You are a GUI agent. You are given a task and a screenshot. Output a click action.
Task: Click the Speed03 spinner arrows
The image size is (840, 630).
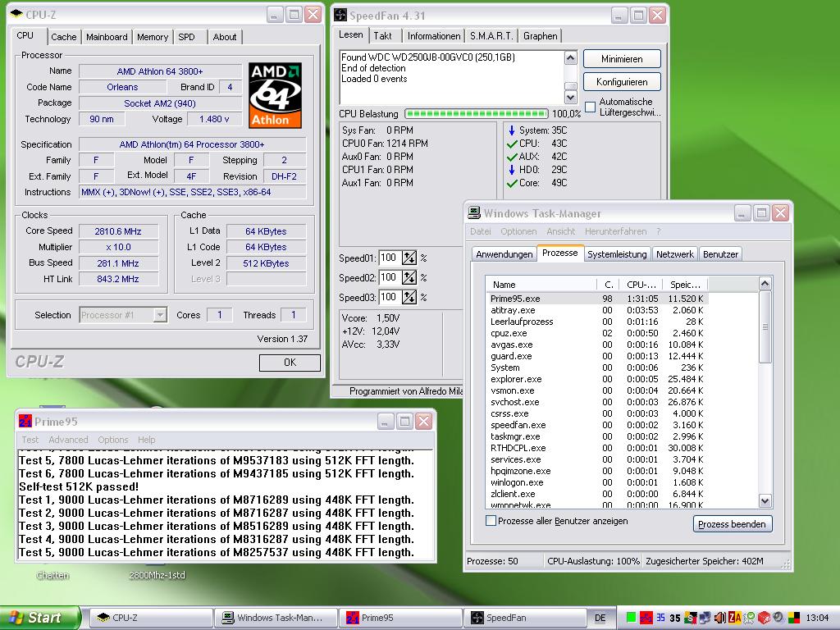(x=409, y=297)
